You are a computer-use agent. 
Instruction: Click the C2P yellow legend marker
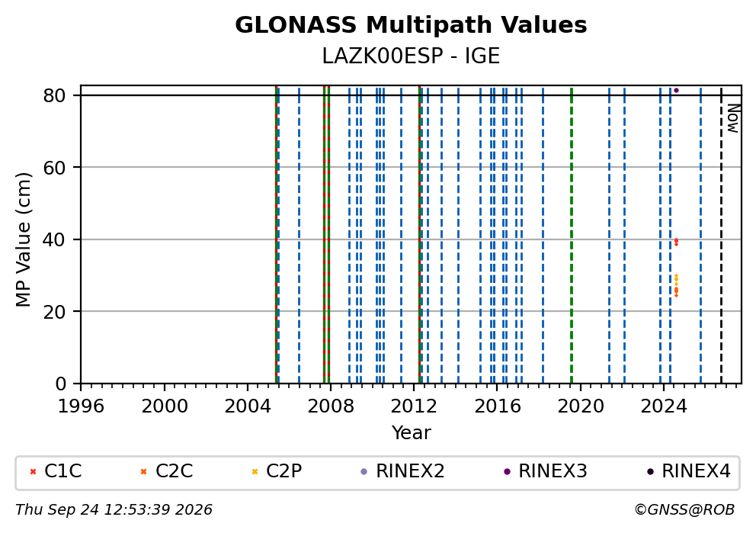tap(255, 472)
